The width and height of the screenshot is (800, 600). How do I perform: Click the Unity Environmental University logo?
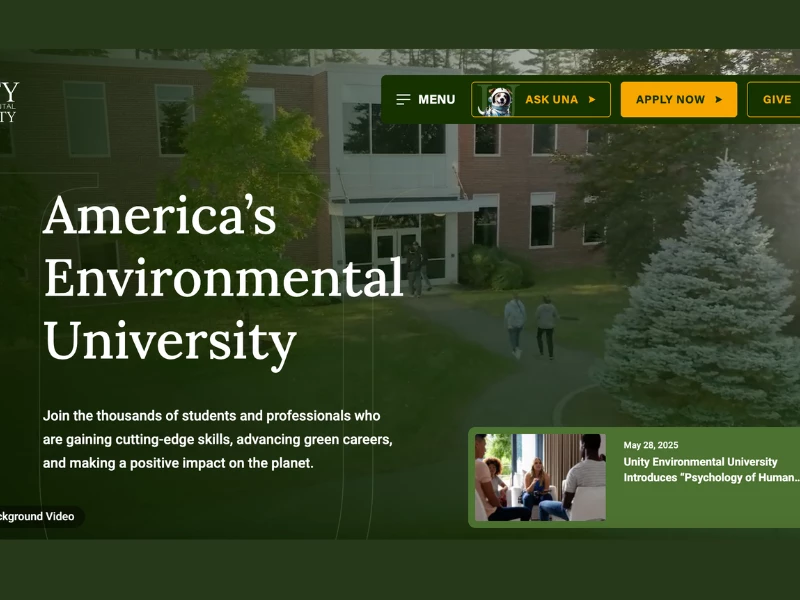click(9, 102)
